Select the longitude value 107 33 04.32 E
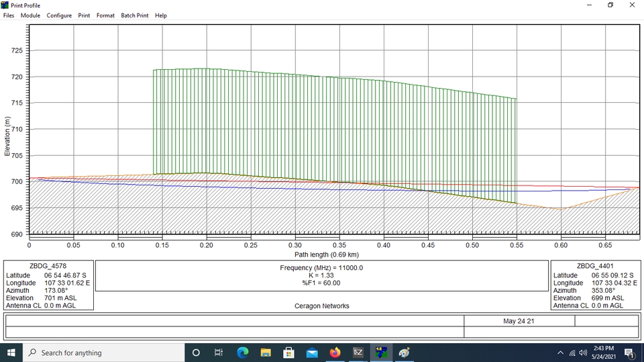The height and width of the screenshot is (362, 644). click(x=614, y=283)
